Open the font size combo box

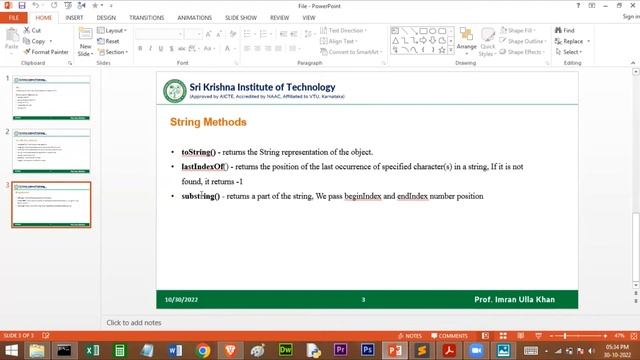(193, 34)
